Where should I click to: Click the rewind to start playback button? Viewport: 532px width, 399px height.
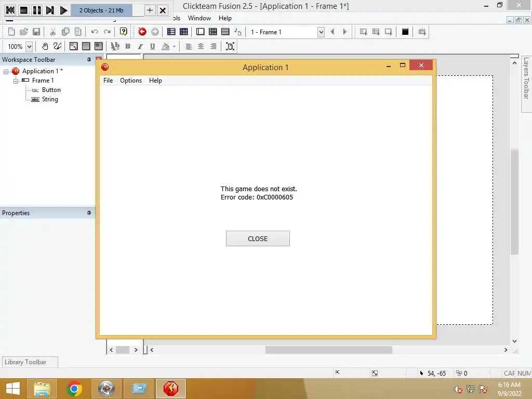[10, 10]
